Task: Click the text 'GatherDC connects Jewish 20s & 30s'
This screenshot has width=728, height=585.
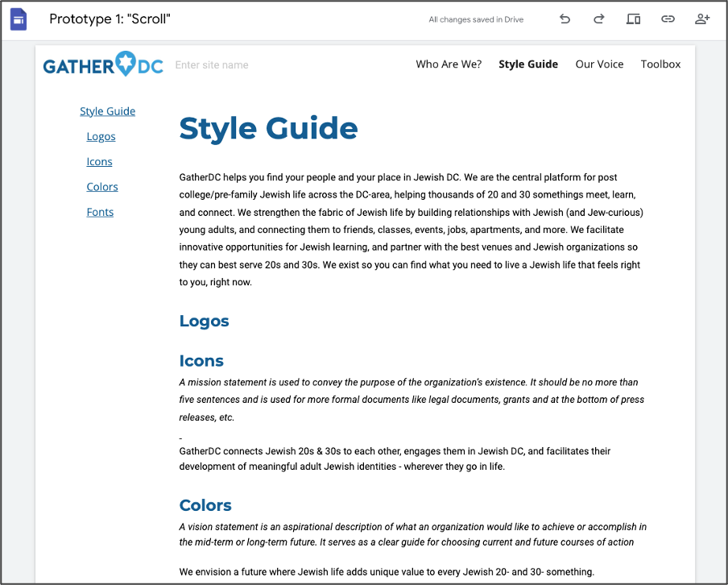Action: 395,458
